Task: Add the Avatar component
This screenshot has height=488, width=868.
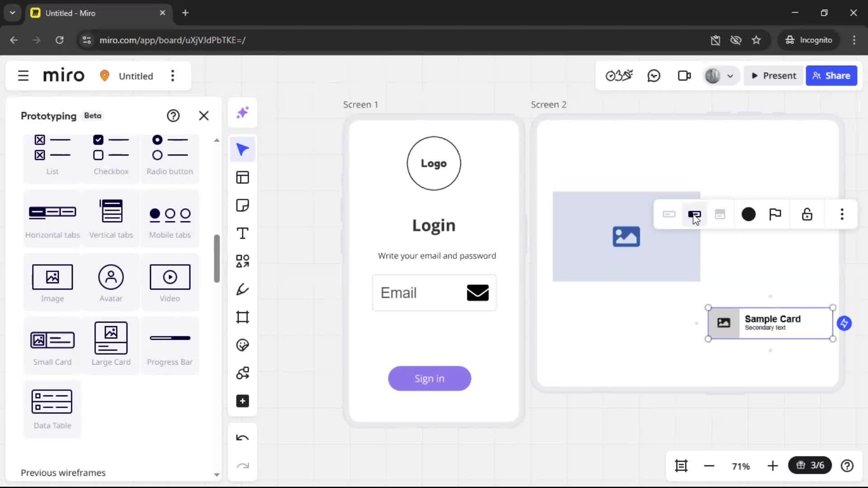Action: 111,282
